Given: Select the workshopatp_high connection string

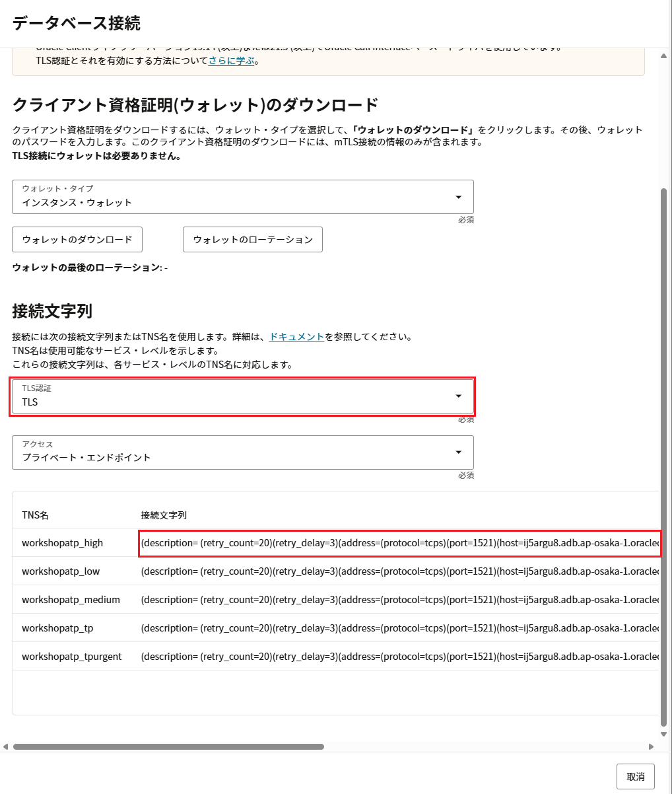Looking at the screenshot, I should 399,543.
